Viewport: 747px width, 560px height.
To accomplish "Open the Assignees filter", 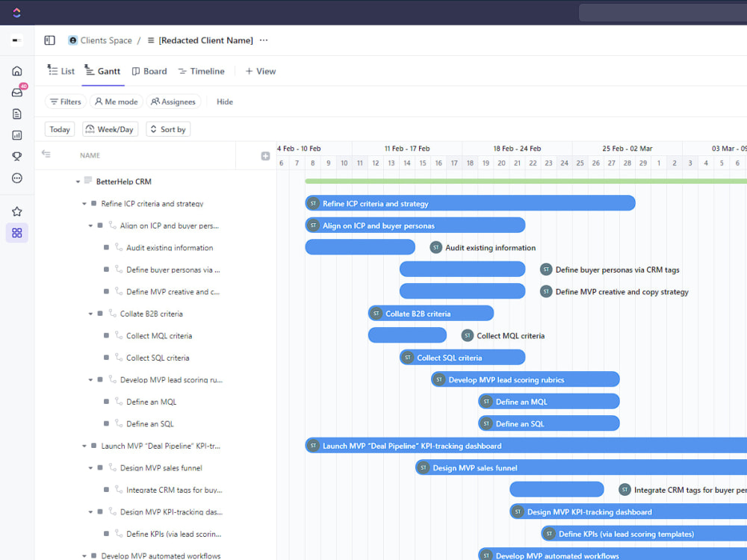I will [173, 102].
